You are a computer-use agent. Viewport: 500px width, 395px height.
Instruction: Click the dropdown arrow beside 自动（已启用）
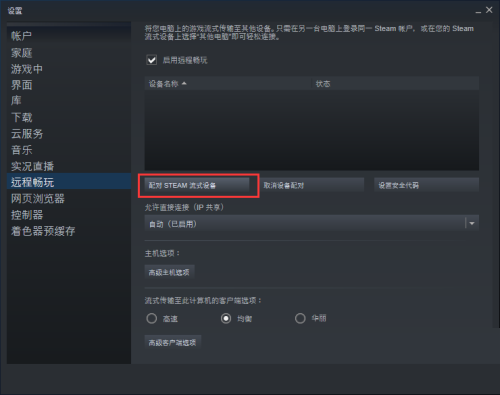coord(472,224)
